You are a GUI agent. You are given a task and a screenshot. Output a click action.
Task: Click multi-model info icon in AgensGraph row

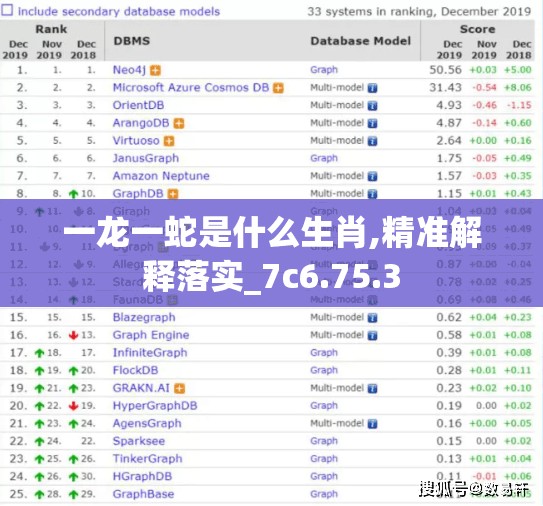(x=372, y=424)
